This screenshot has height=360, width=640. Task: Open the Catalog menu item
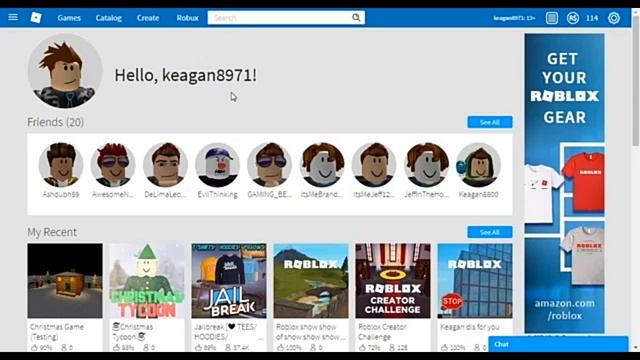click(109, 18)
